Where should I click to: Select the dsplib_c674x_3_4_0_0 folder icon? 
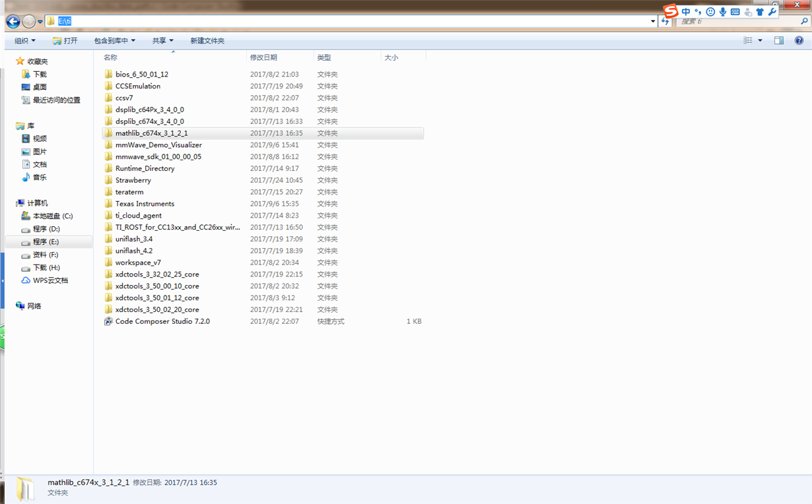(x=109, y=121)
